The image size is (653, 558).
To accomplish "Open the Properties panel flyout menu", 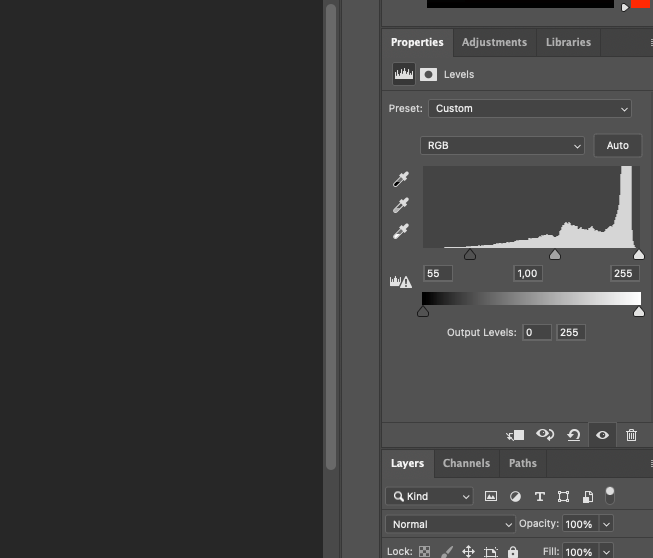I will coord(651,42).
